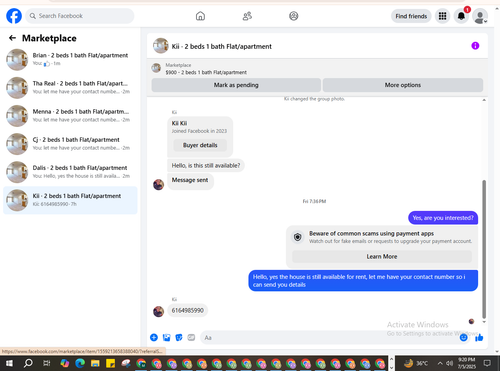Click the chat scrollbar down arrow
Viewport: 500px width, 371px height.
coord(484,322)
